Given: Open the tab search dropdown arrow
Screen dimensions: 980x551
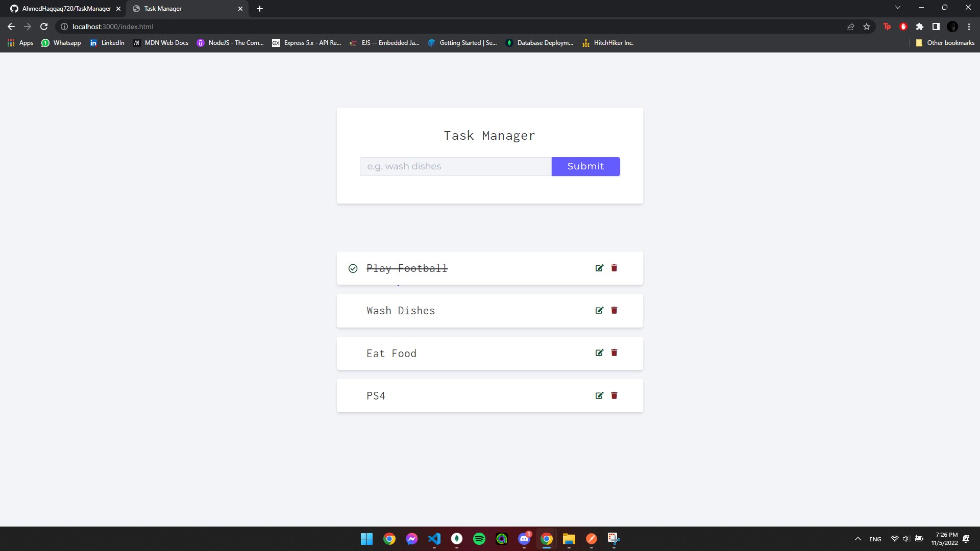Looking at the screenshot, I should (x=897, y=8).
